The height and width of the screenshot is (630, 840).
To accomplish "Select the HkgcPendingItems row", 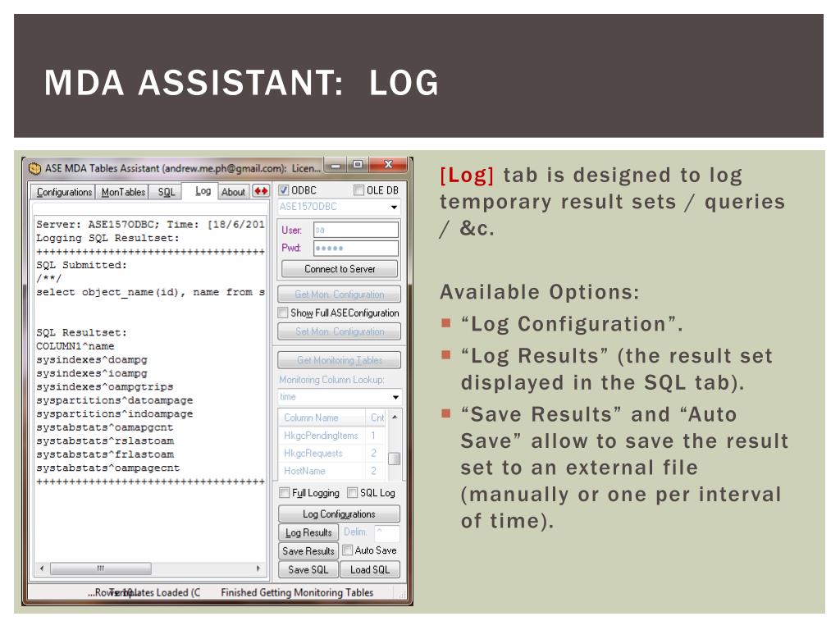I will pos(333,436).
